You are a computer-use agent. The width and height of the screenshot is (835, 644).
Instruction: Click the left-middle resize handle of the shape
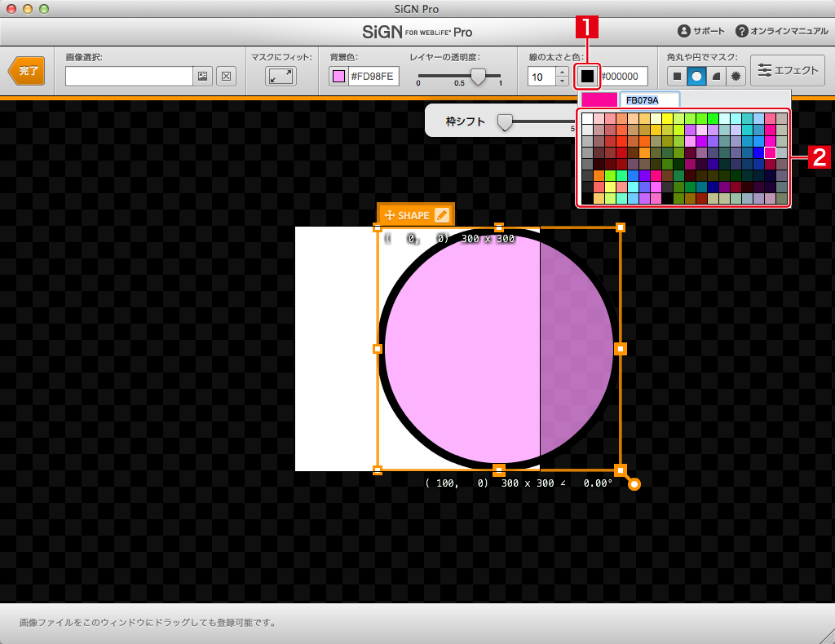(x=377, y=349)
